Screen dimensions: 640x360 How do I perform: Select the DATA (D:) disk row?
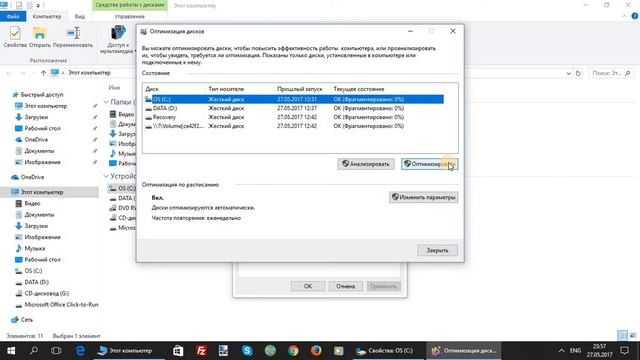click(x=294, y=108)
